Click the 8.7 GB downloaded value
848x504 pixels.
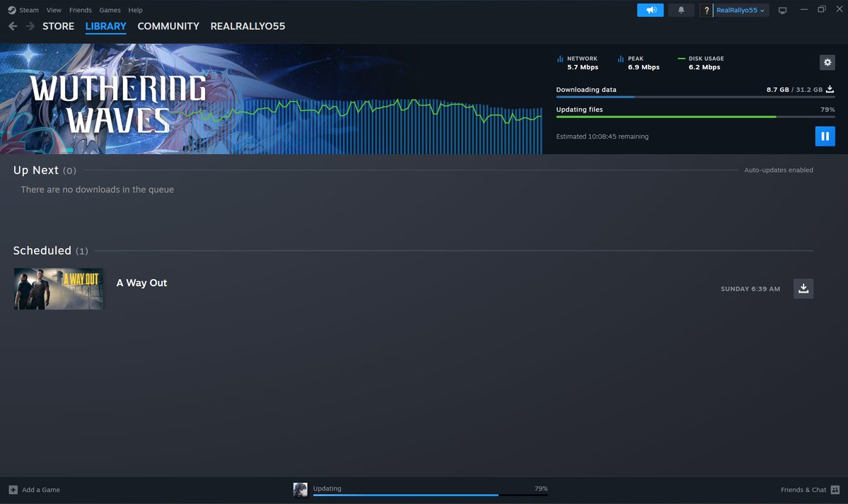click(777, 90)
